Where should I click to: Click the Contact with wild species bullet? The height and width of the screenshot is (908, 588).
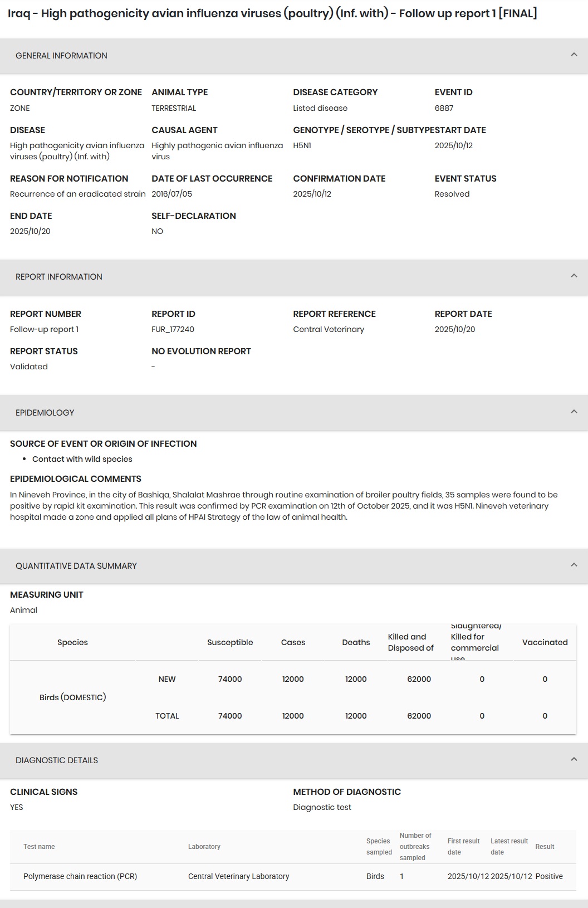(82, 459)
